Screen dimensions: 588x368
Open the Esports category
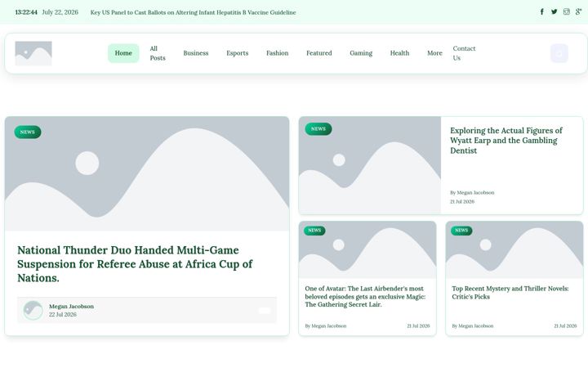[238, 53]
